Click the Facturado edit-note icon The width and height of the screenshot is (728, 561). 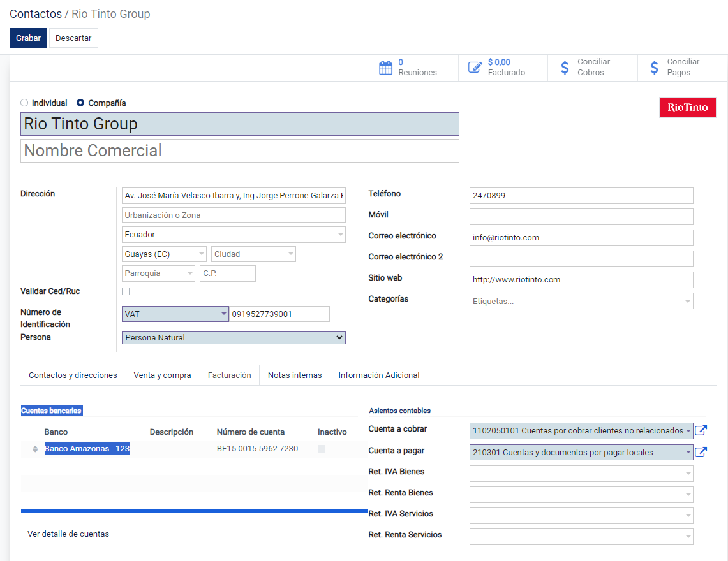(x=475, y=68)
